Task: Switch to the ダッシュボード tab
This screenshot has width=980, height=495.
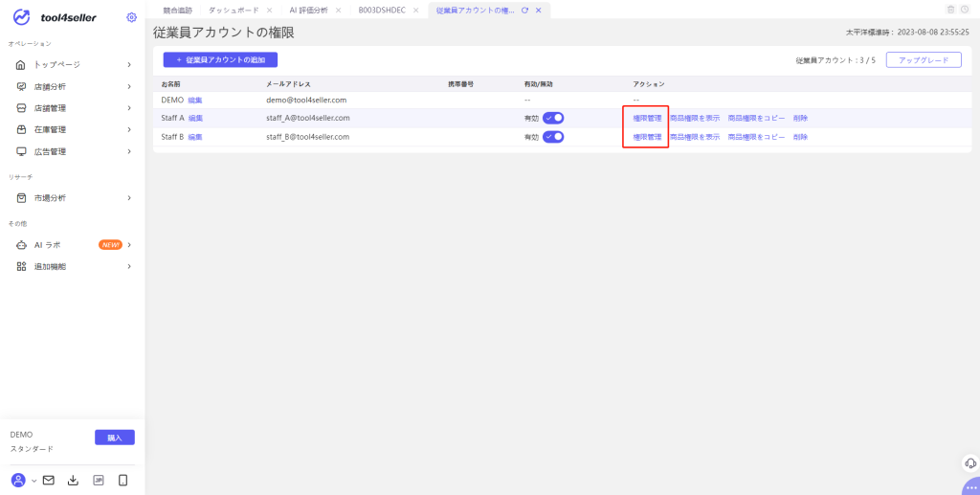Action: tap(234, 10)
